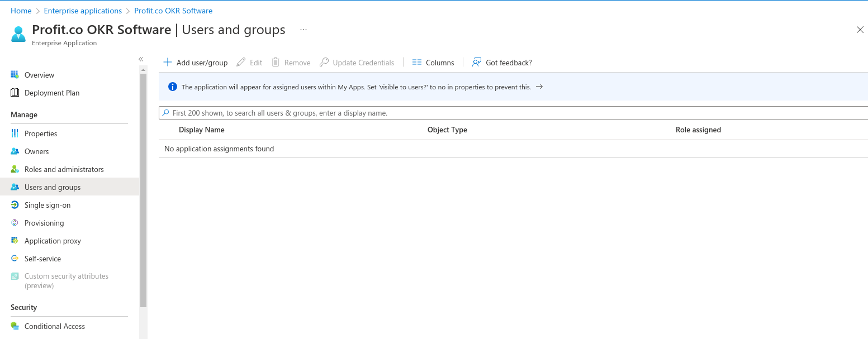
Task: Click 'No application assignments found' text
Action: click(x=219, y=149)
